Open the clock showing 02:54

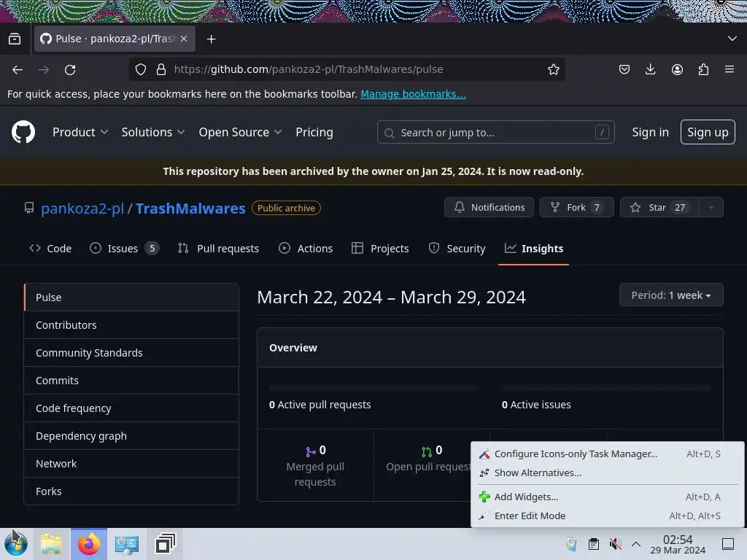678,544
